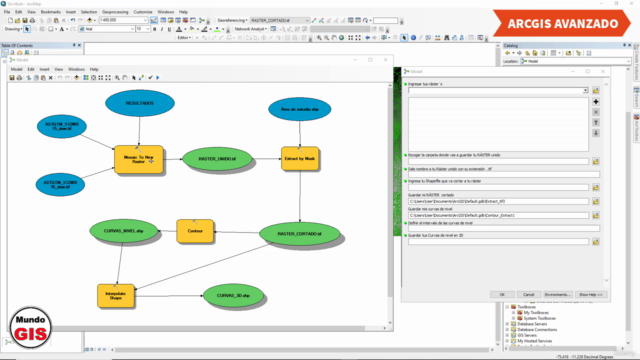Viewport: 640px width, 360px height.
Task: Open the Insert menu in the Model window
Action: click(44, 69)
